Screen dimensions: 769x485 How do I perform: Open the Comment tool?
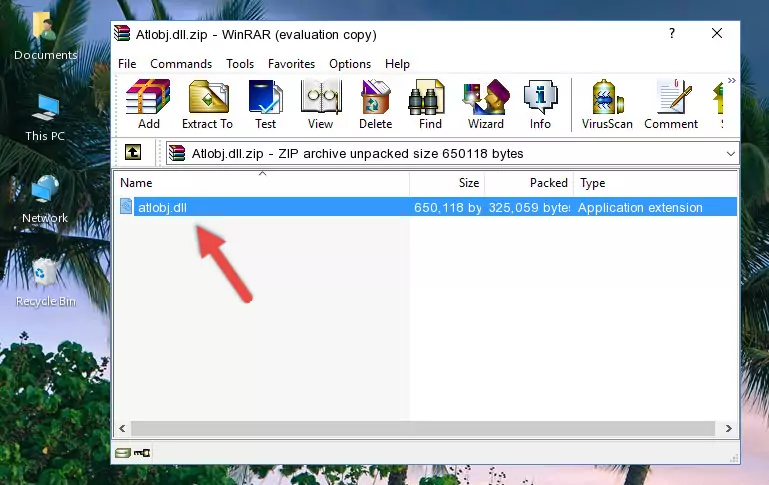[671, 104]
